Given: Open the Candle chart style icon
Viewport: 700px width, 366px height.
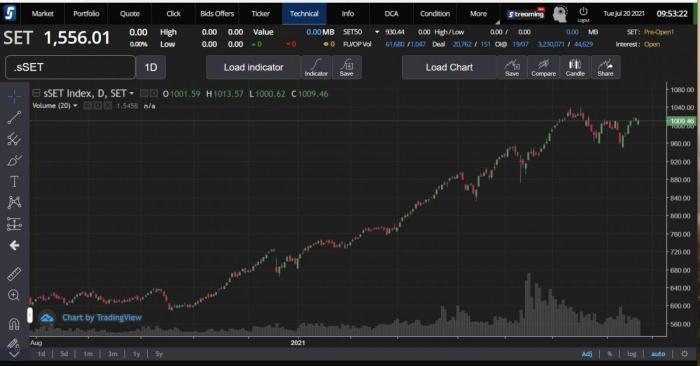Looking at the screenshot, I should coord(575,67).
